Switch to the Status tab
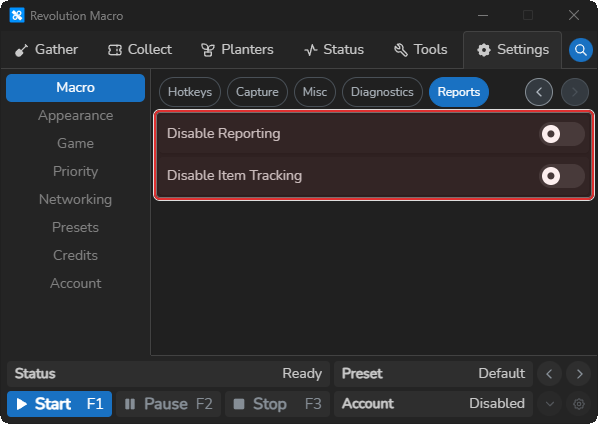 334,50
